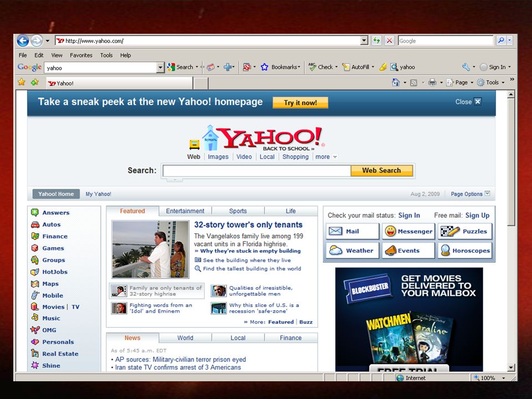Click the Yahoo! Back to School logo
The height and width of the screenshot is (399, 532).
coord(256,139)
